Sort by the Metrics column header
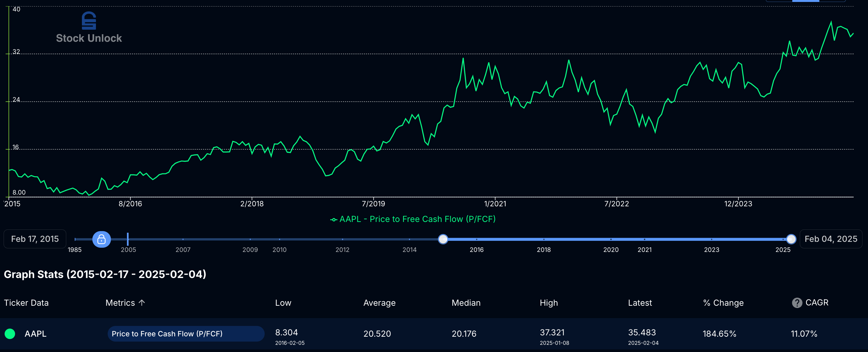 coord(120,302)
